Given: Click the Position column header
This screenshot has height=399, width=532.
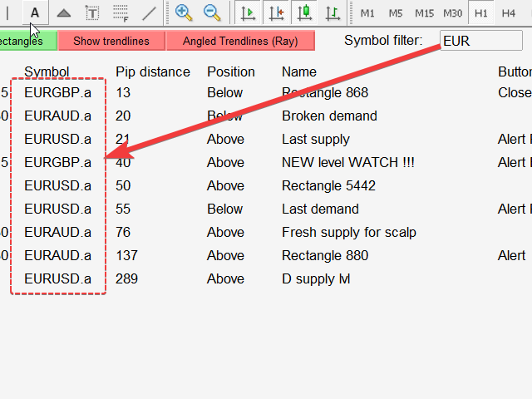Looking at the screenshot, I should [x=231, y=72].
